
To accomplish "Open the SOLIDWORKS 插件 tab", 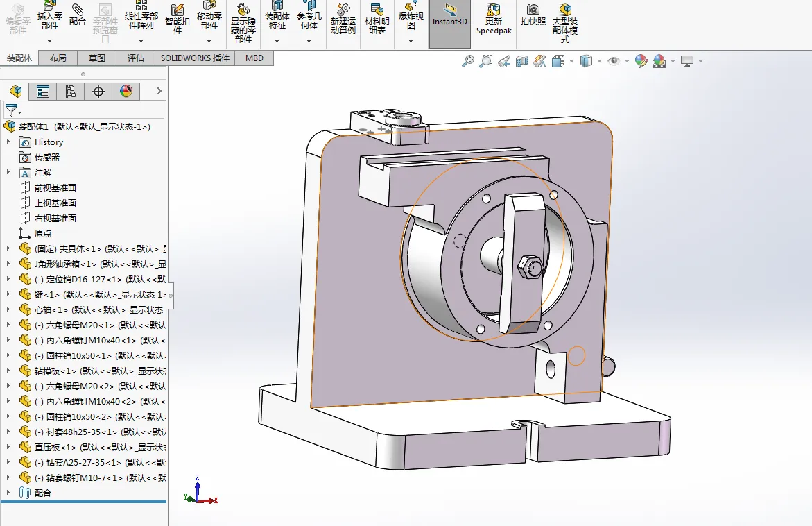I will pos(196,58).
